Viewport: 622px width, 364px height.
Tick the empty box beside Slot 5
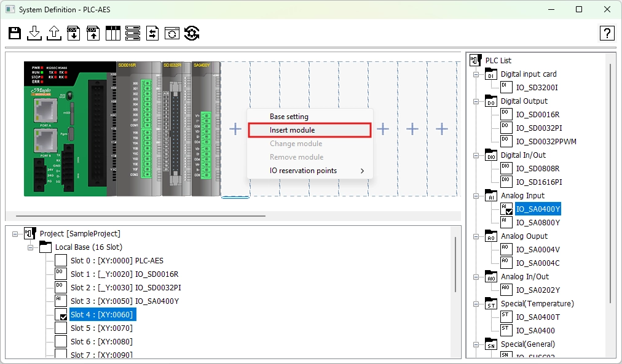coord(61,328)
